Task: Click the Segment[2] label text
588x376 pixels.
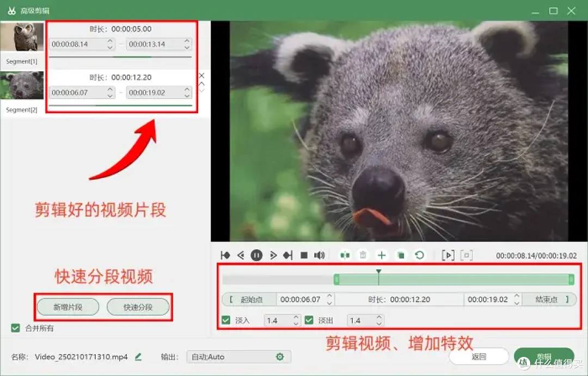Action: [22, 110]
